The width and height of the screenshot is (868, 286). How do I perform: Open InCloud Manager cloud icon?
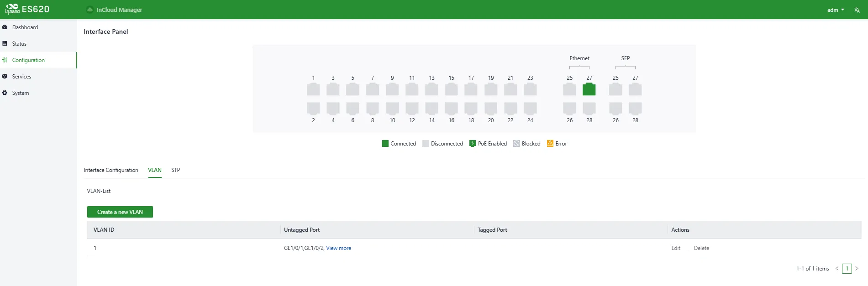(90, 10)
